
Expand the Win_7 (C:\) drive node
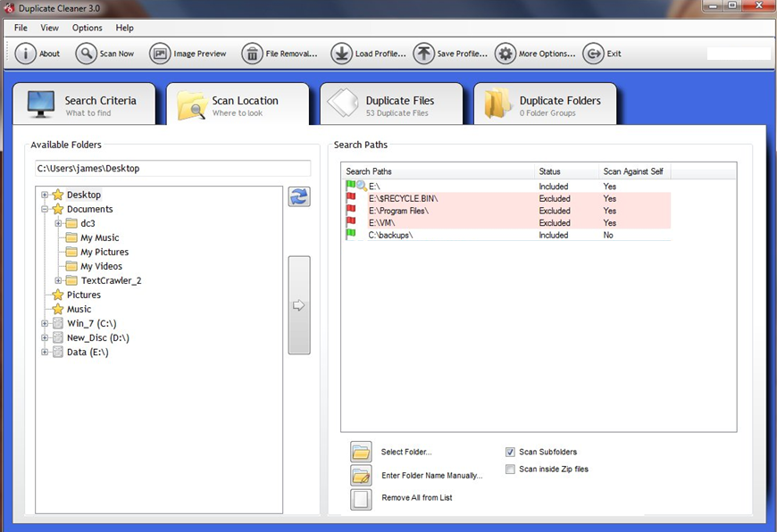pos(45,323)
